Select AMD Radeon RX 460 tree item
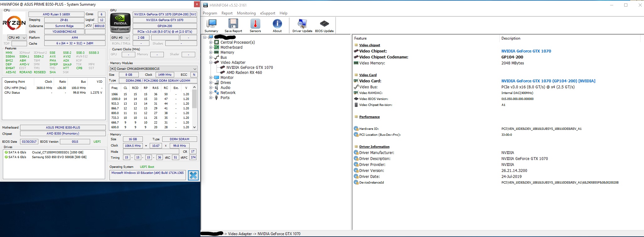 pos(244,72)
